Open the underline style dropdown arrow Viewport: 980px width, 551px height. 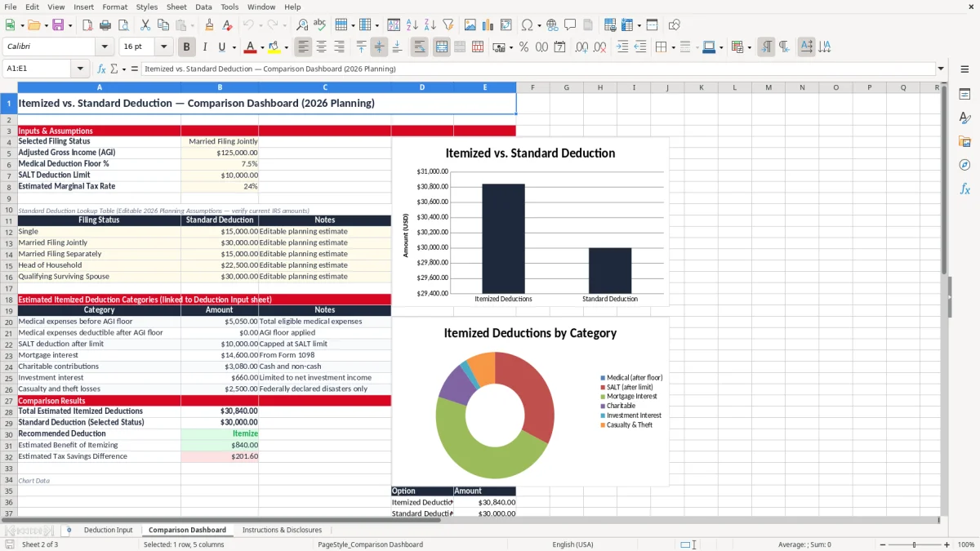pyautogui.click(x=234, y=47)
